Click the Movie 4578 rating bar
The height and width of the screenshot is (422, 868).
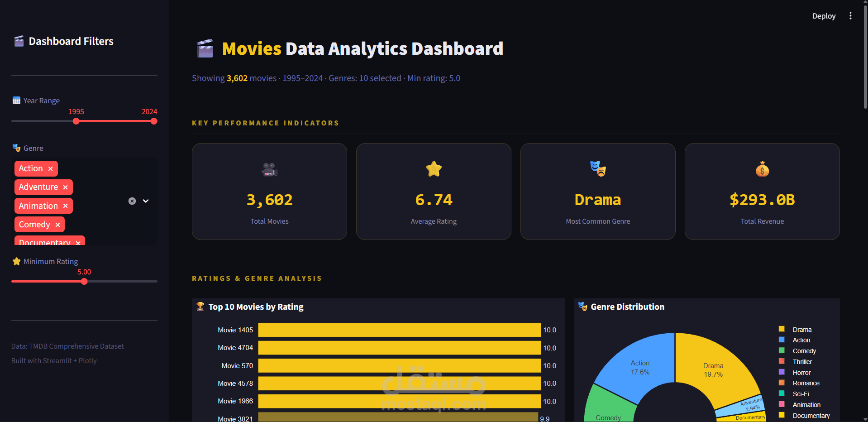[x=400, y=384]
